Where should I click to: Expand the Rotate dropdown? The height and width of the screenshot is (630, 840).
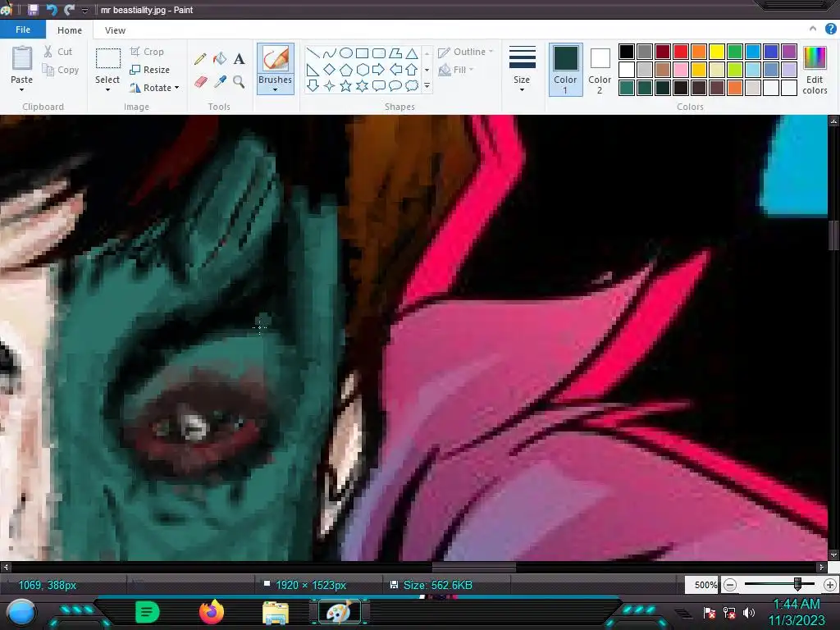177,88
